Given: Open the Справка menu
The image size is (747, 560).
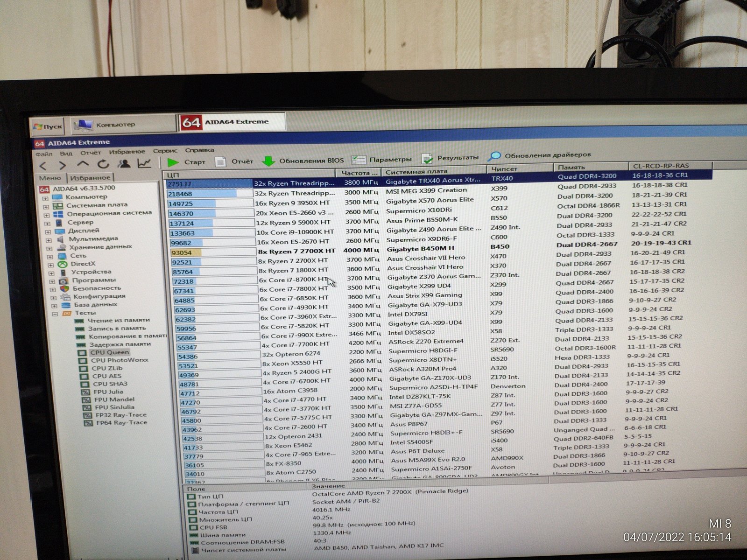Looking at the screenshot, I should pyautogui.click(x=199, y=150).
